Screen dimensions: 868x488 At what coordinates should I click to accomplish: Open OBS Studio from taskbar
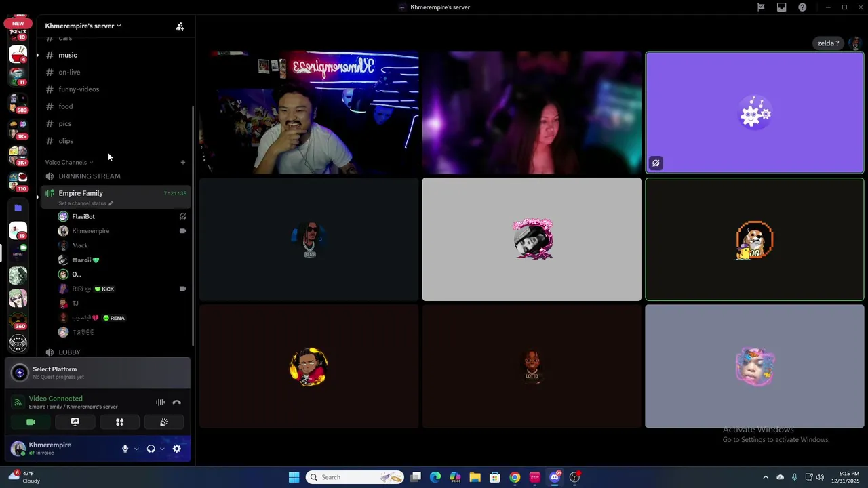[x=574, y=477]
